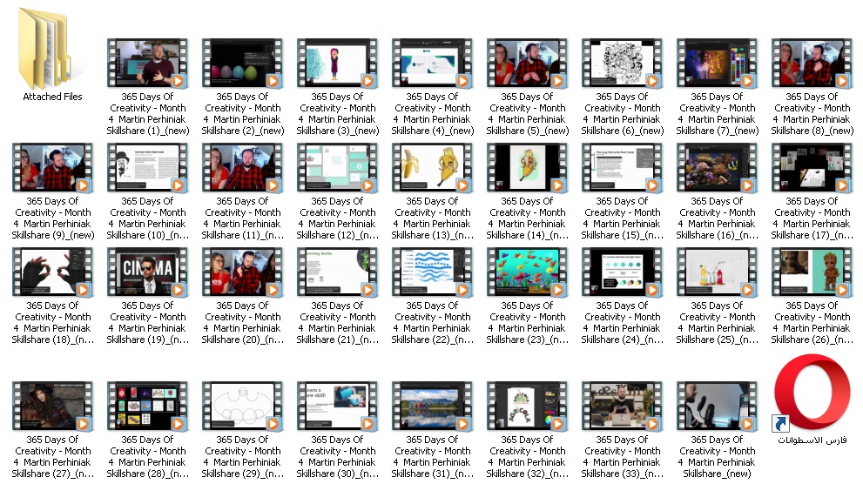The height and width of the screenshot is (504, 863).
Task: Select video file Skillshare (4)_(new)
Action: click(x=433, y=64)
